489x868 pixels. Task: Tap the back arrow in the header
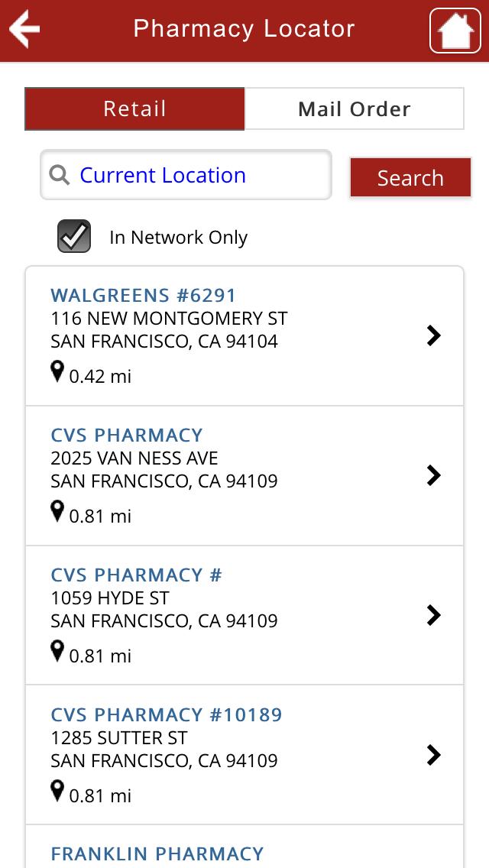(25, 29)
